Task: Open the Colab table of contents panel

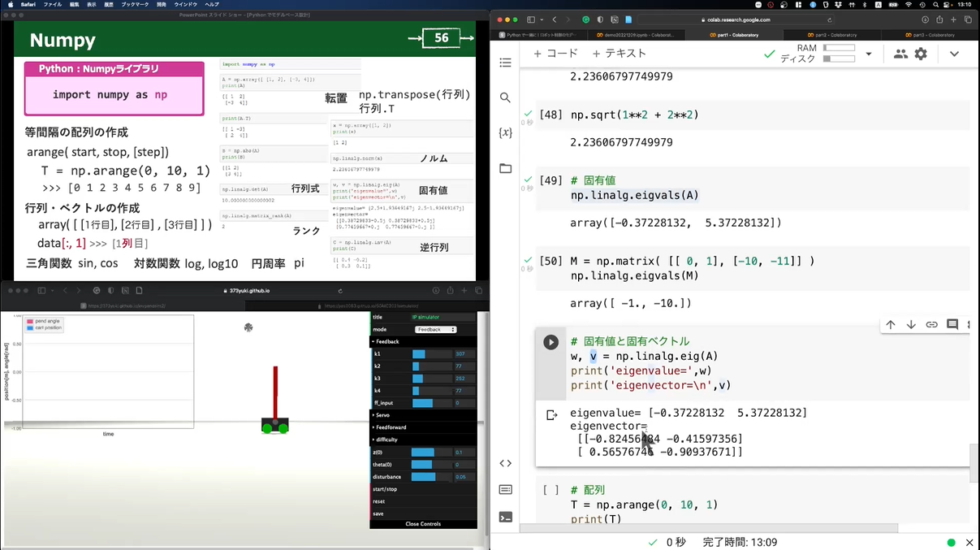Action: (505, 63)
